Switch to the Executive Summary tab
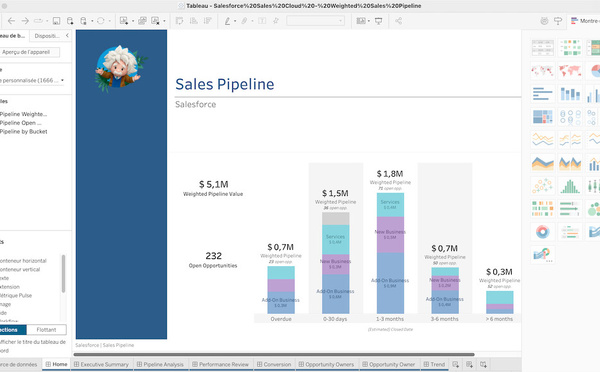This screenshot has width=600, height=372. coord(101,364)
